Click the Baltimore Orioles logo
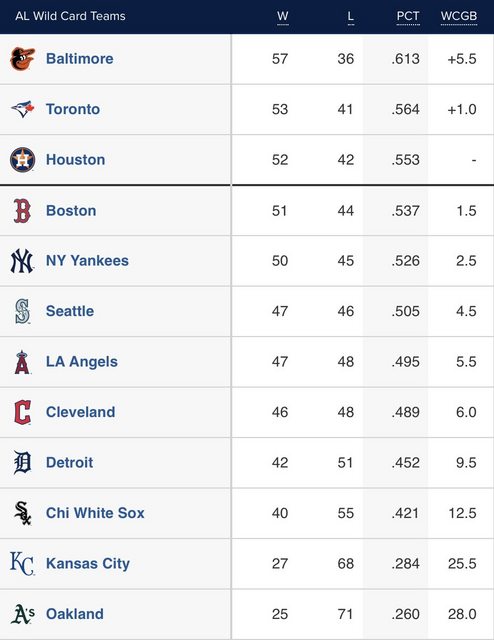The height and width of the screenshot is (640, 494). click(x=22, y=59)
